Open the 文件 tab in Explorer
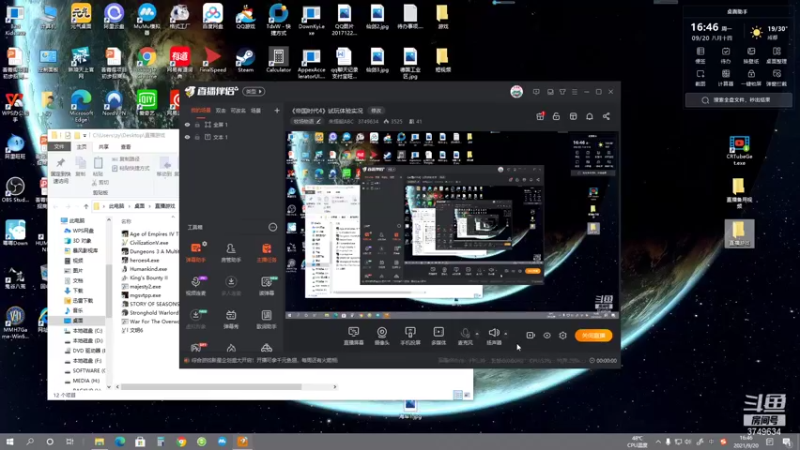 click(x=59, y=146)
